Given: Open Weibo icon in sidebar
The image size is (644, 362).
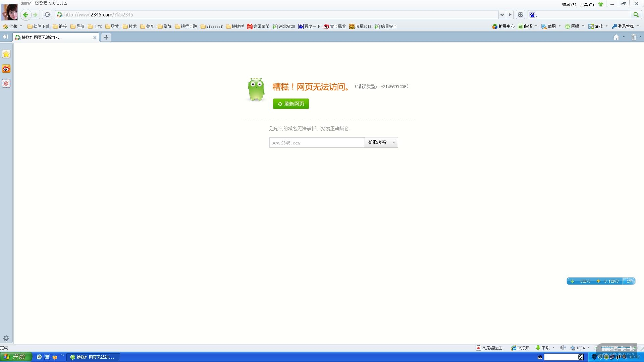Looking at the screenshot, I should (x=6, y=69).
